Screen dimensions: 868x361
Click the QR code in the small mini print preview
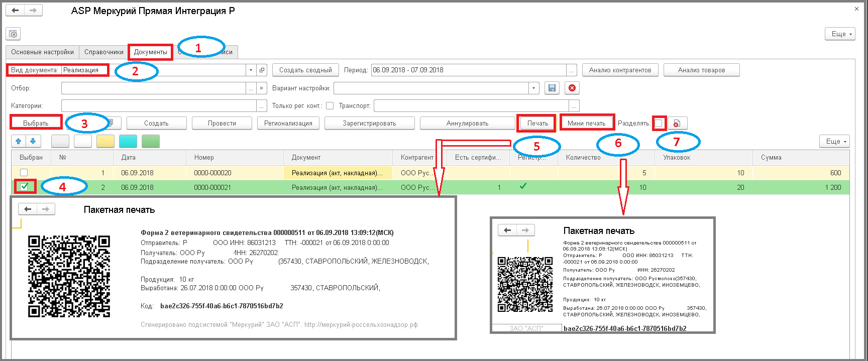coord(525,284)
